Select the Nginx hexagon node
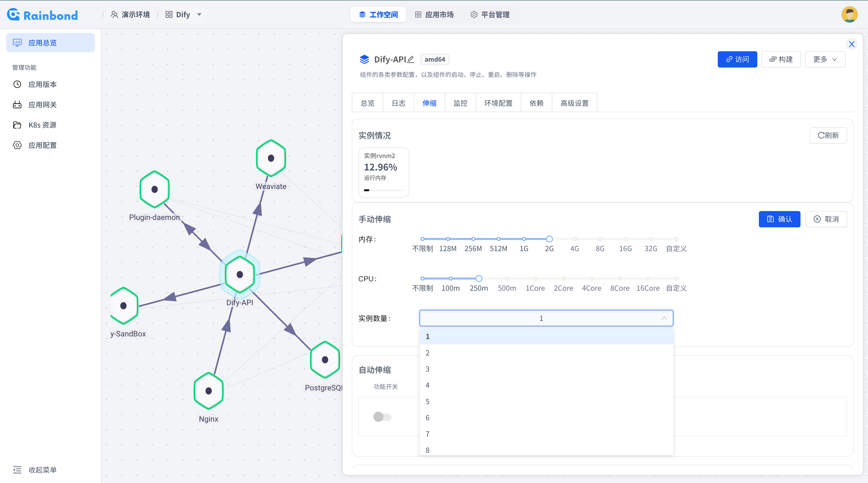The width and height of the screenshot is (868, 483). coord(209,391)
